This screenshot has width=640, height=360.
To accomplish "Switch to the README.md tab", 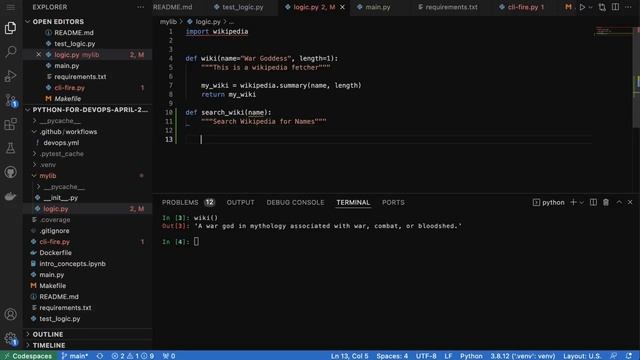I will point(173,7).
